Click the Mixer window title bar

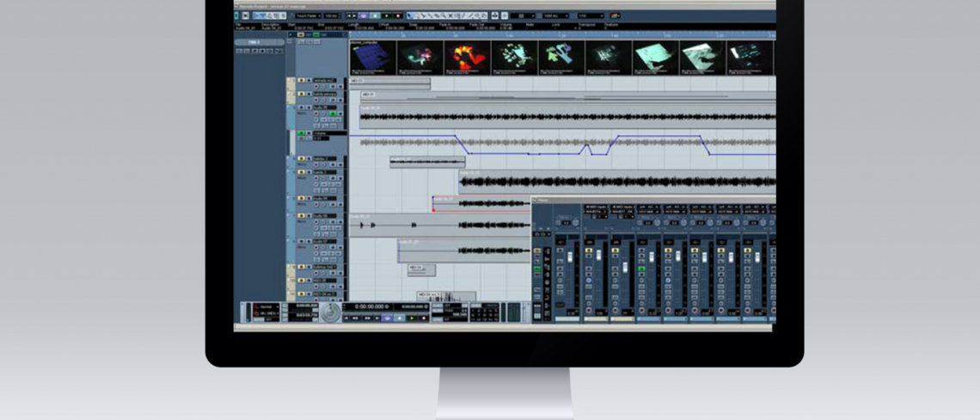click(653, 200)
